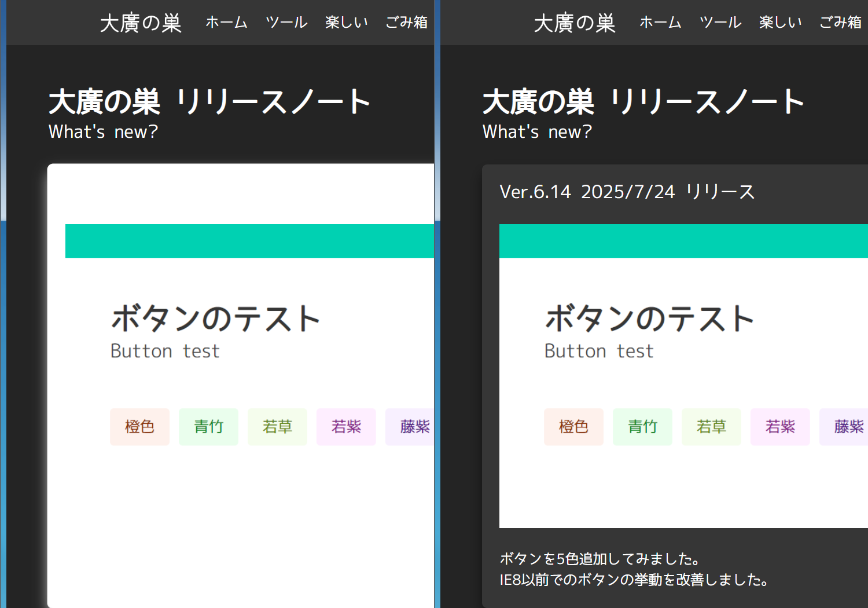The width and height of the screenshot is (868, 608).
Task: Click the 大廣の巣 site title in left pane
Action: 141,23
